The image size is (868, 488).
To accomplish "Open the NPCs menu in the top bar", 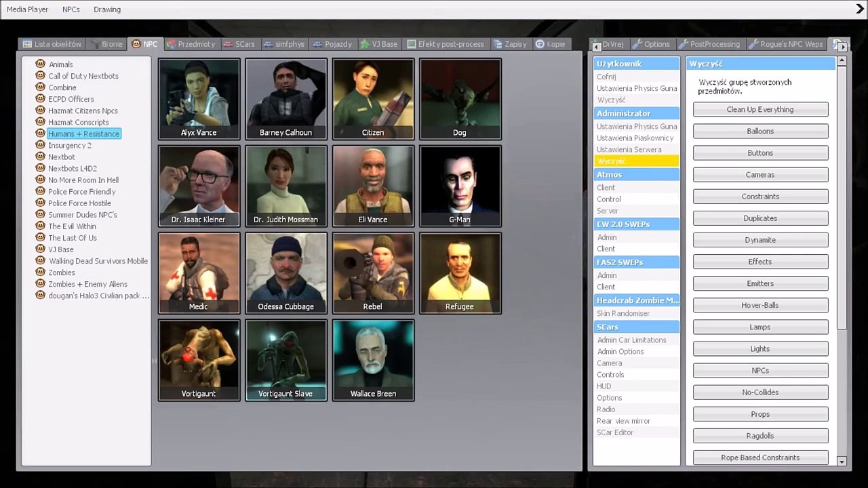I will point(71,9).
